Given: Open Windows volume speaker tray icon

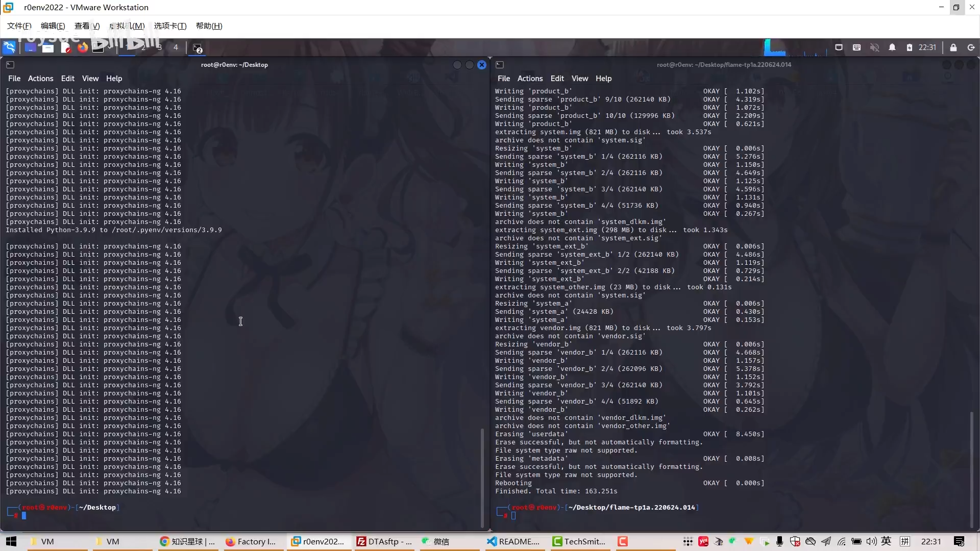Looking at the screenshot, I should (871, 541).
